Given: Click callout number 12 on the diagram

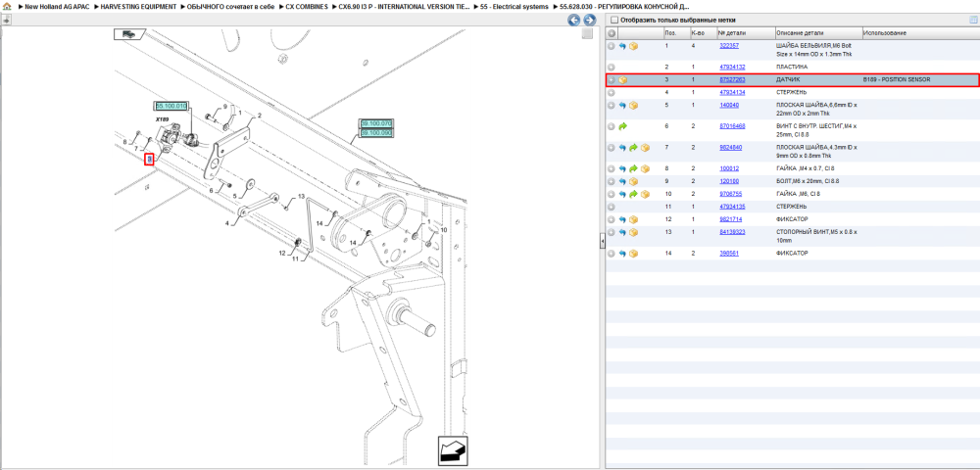Looking at the screenshot, I should (282, 254).
